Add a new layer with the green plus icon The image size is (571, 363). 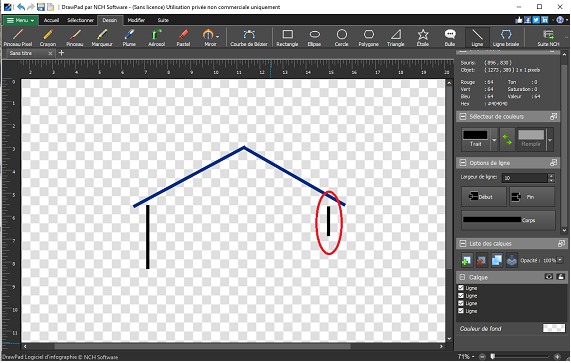(466, 260)
